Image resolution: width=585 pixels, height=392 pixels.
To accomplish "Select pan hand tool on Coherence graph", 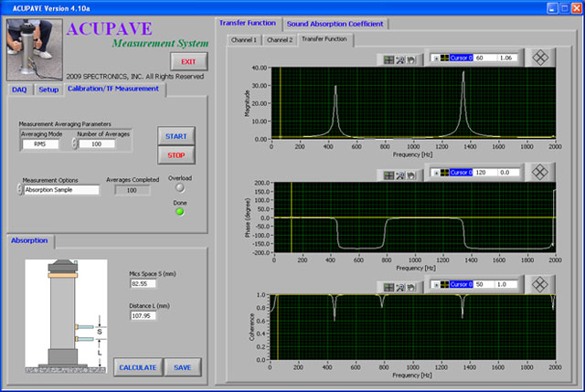I will tap(411, 287).
